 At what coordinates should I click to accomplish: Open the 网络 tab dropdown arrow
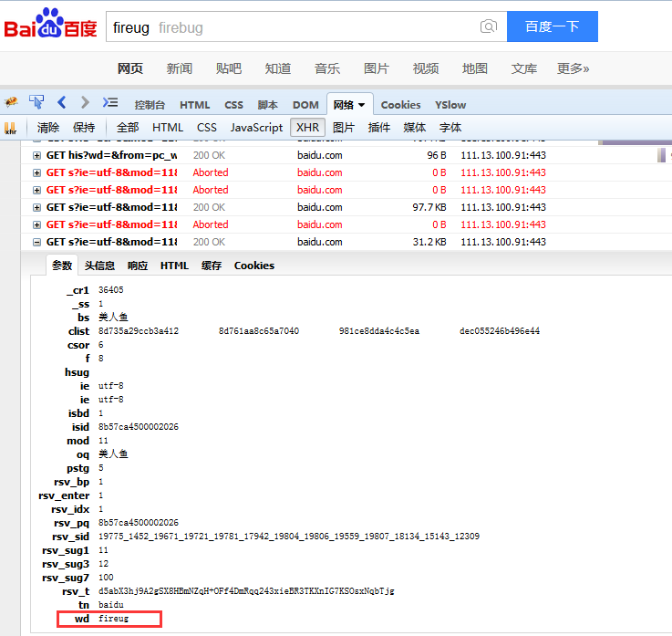[361, 105]
